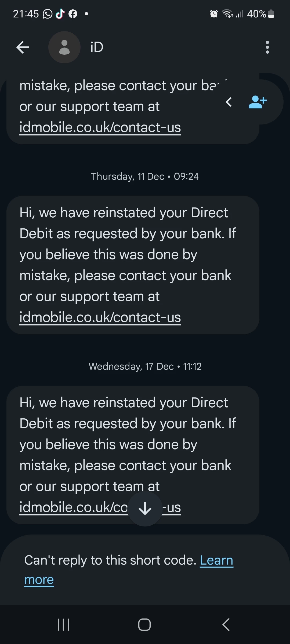This screenshot has width=290, height=644.
Task: Open the iD contact avatar
Action: pyautogui.click(x=64, y=47)
